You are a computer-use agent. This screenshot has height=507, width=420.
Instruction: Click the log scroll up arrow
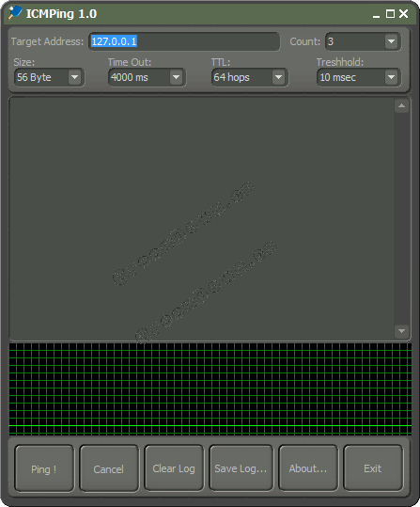tap(401, 105)
